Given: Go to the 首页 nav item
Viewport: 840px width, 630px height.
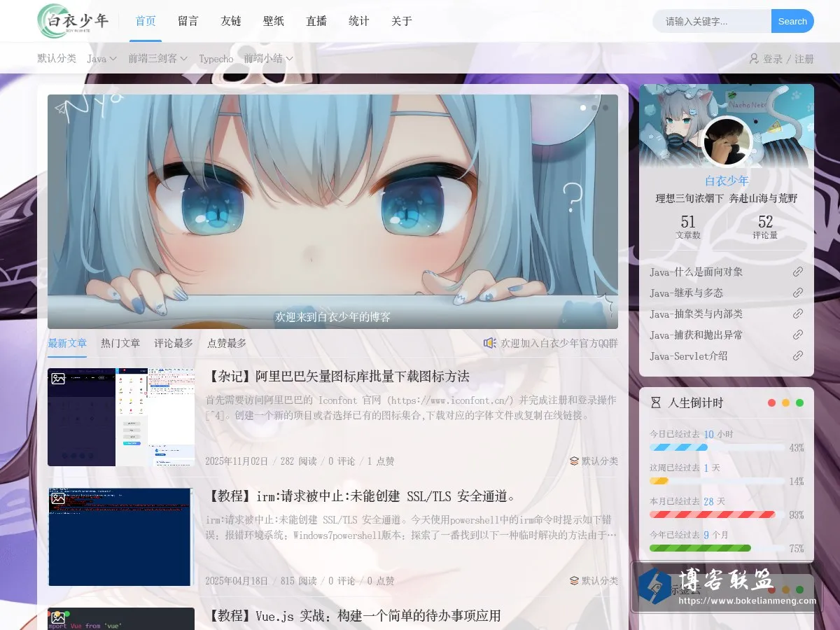Looking at the screenshot, I should coord(146,21).
